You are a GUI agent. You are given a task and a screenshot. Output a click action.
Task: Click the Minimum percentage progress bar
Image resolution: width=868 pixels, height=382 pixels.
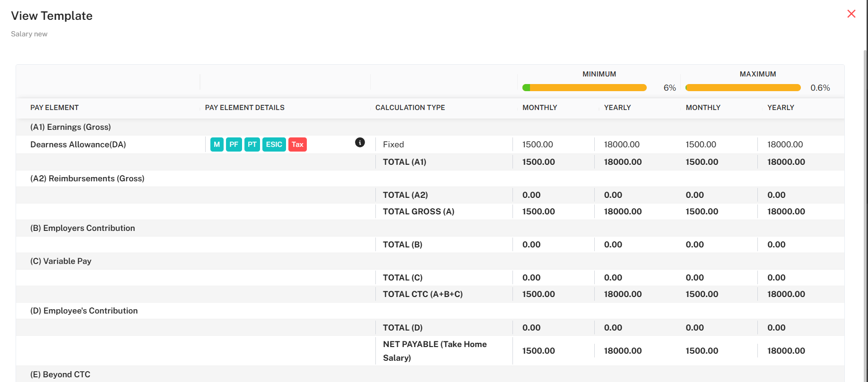coord(584,88)
